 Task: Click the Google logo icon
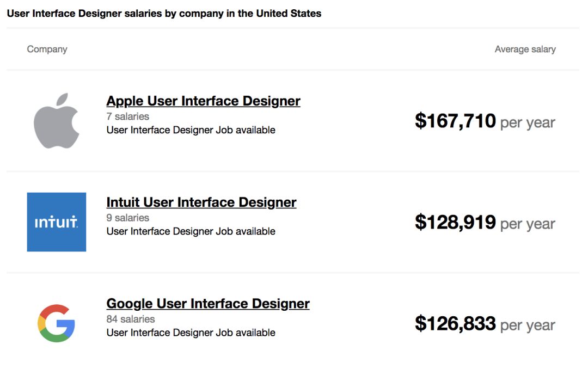click(56, 323)
